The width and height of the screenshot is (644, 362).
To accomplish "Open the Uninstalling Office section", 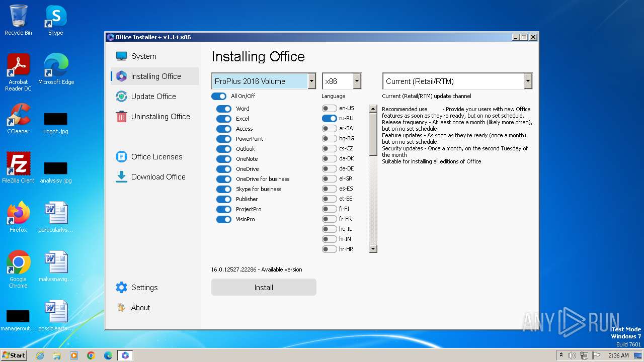I will pyautogui.click(x=160, y=117).
